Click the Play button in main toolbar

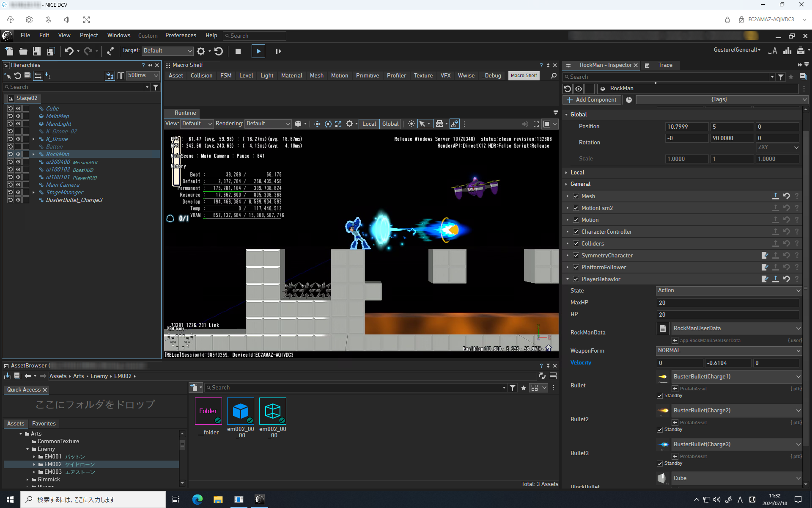pyautogui.click(x=258, y=51)
